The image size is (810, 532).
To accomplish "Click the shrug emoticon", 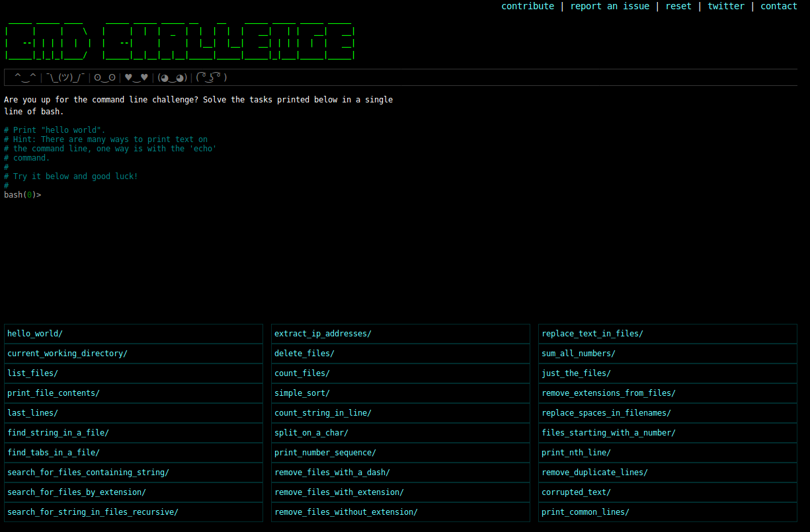I will tap(65, 77).
